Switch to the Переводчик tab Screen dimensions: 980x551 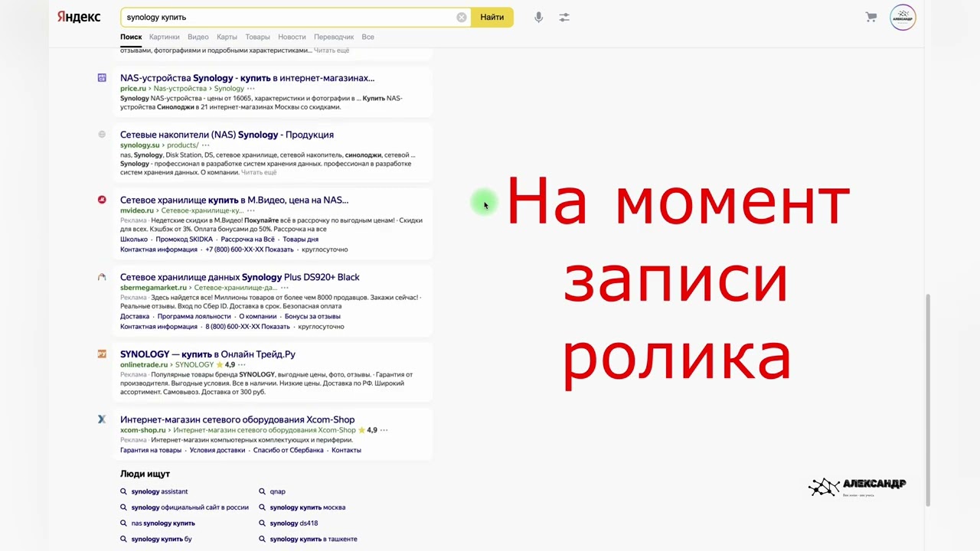tap(334, 37)
